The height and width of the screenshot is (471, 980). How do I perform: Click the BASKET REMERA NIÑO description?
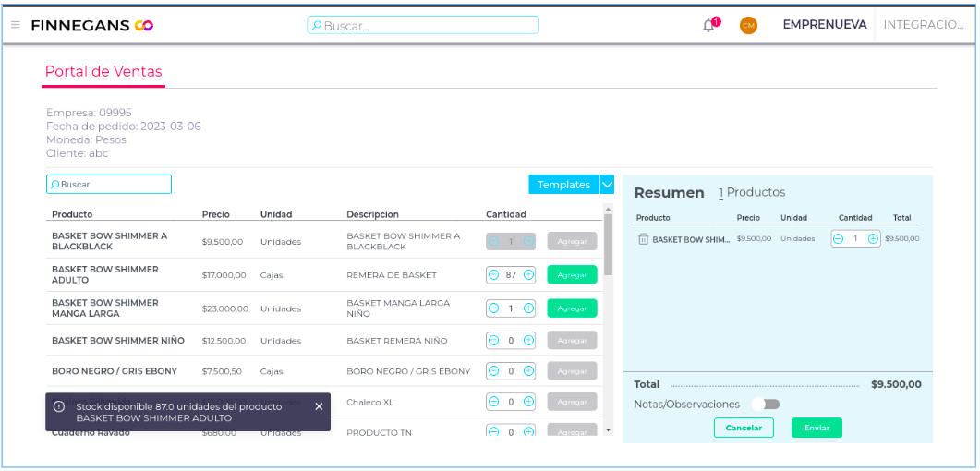397,341
